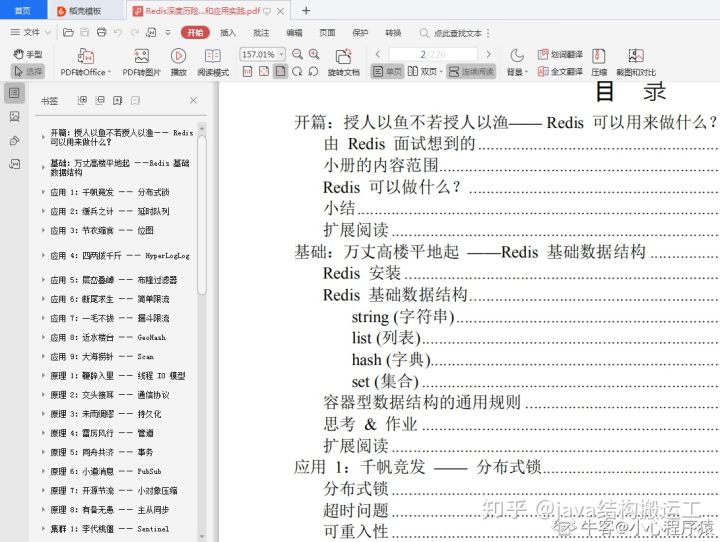Screen dimensions: 720x542
Task: Open bookmark 应用 9: 大海捞针 Scan
Action: 102,356
